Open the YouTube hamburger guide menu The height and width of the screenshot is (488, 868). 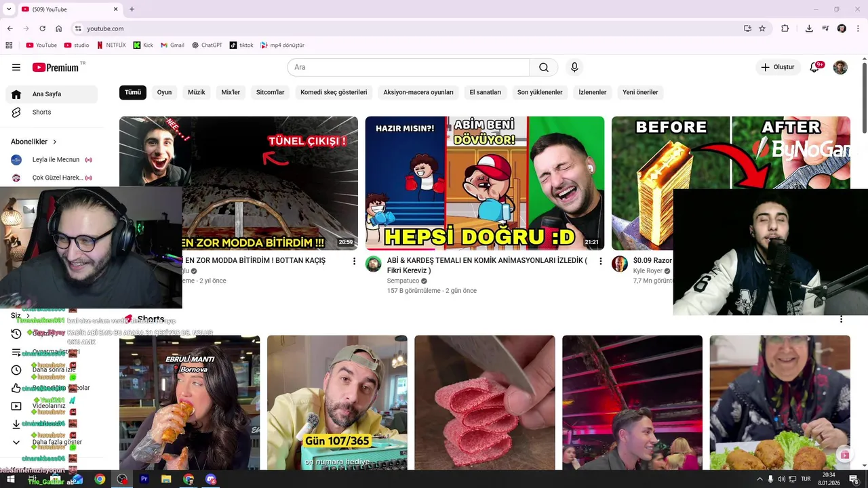16,67
